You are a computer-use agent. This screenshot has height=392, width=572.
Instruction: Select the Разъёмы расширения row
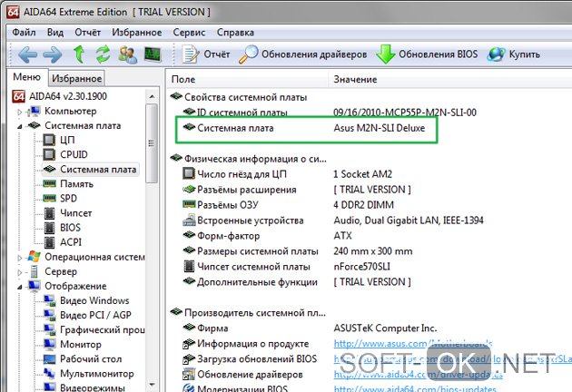click(297, 190)
